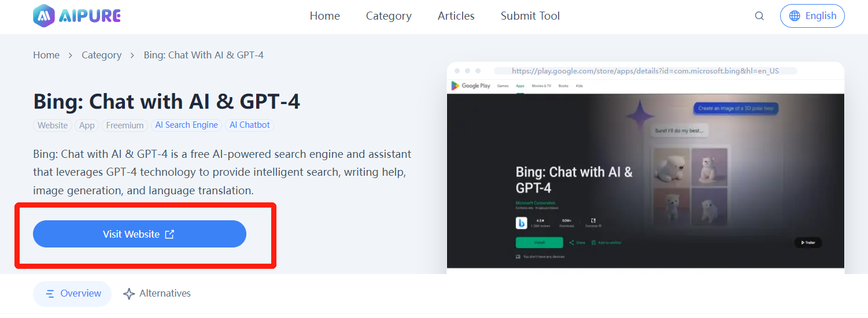Screen dimensions: 868x318
Task: Open the search magnifier icon
Action: 759,16
